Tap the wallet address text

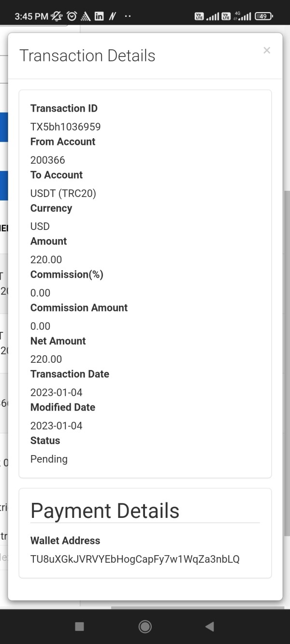coord(135,559)
